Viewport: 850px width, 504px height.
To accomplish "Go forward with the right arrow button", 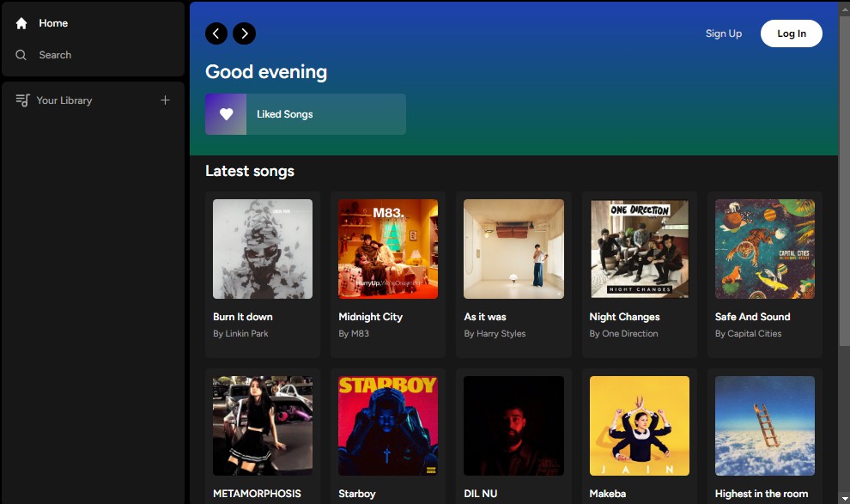I will (x=245, y=33).
